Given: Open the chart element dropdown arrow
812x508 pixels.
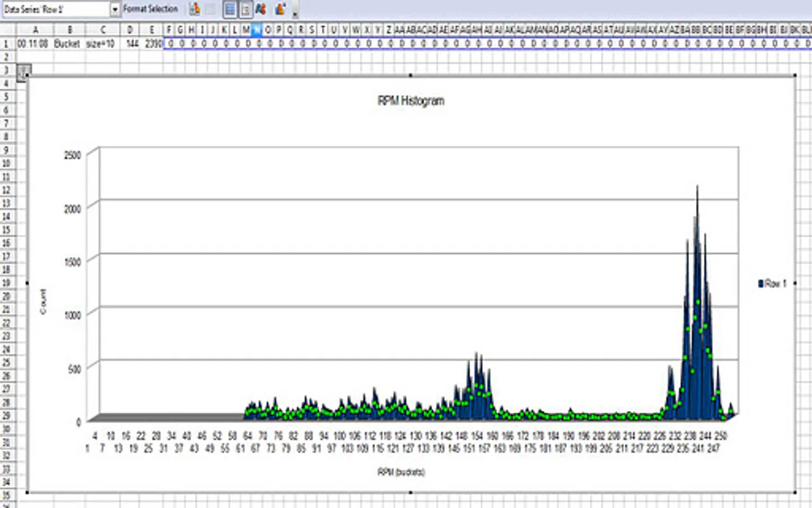Looking at the screenshot, I should pyautogui.click(x=115, y=9).
